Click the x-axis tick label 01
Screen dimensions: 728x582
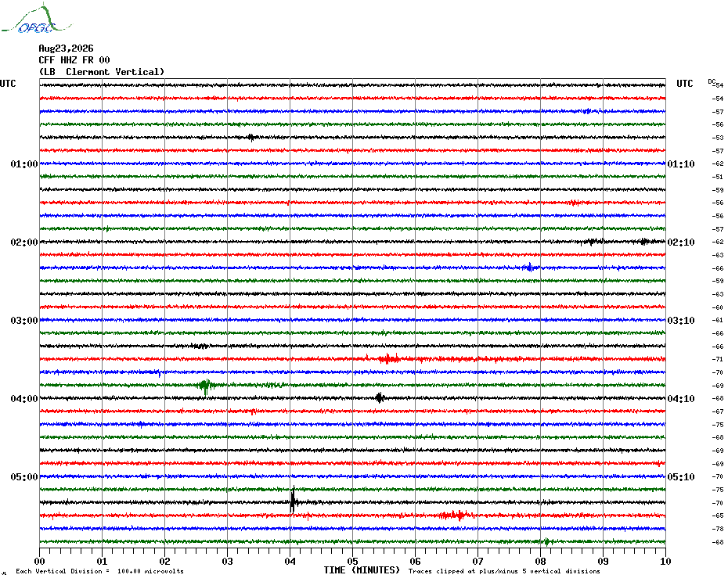[x=102, y=562]
